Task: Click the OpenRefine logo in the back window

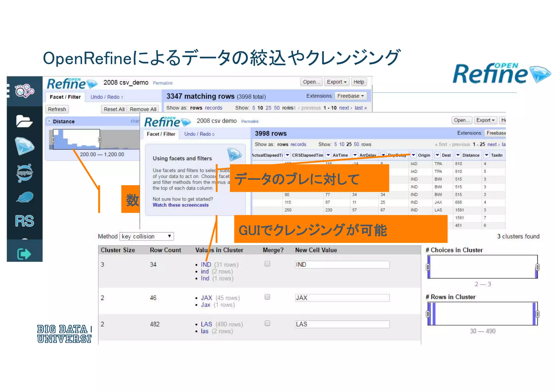Action: [x=72, y=84]
